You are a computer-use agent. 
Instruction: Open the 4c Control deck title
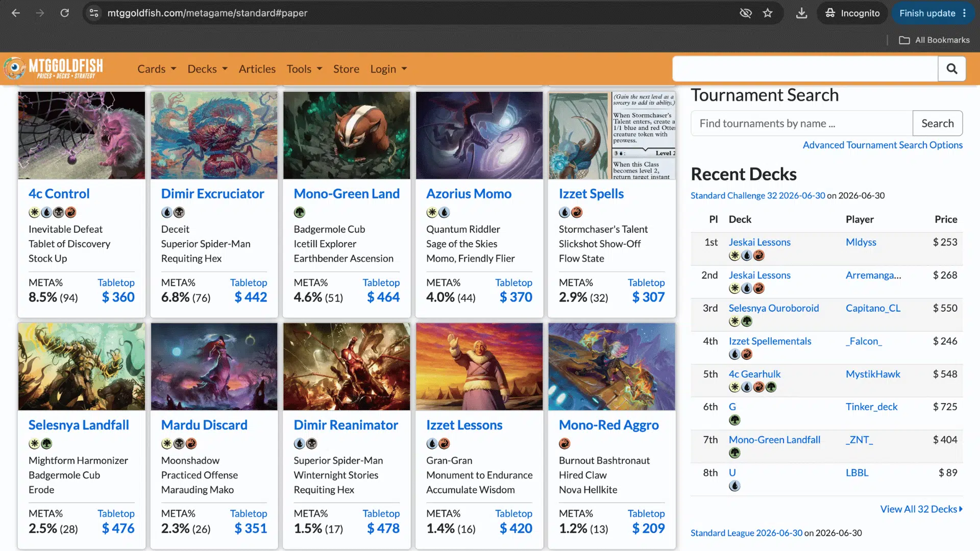(59, 193)
